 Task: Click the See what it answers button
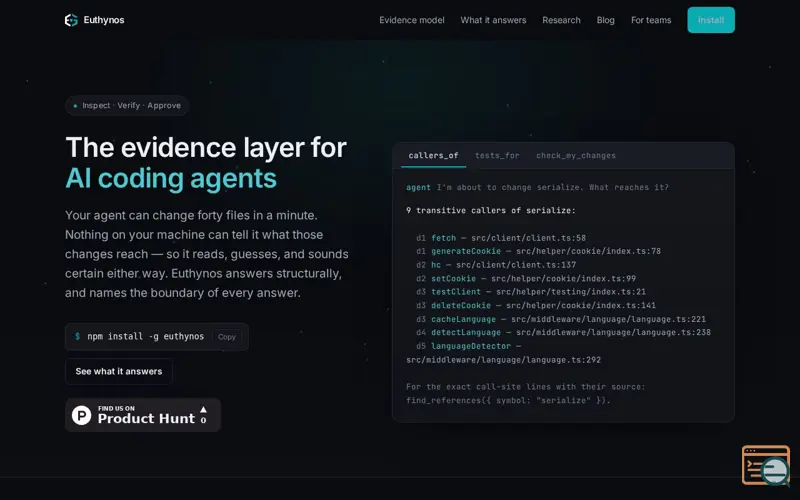coord(119,371)
